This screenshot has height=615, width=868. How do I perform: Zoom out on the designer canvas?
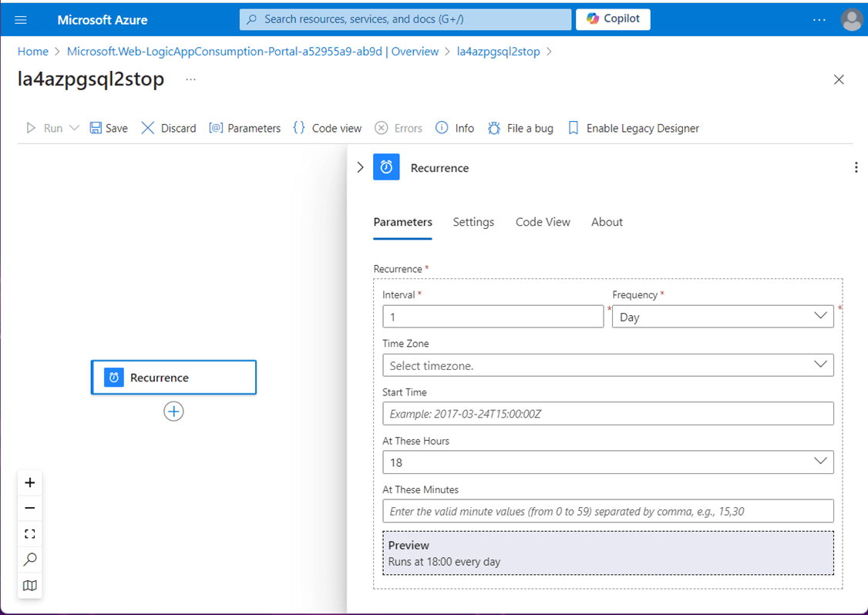30,508
